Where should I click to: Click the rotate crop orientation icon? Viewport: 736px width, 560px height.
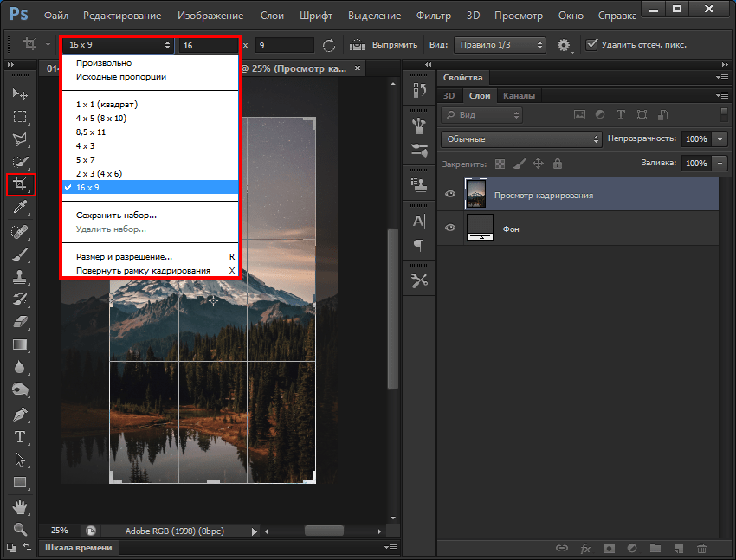[x=329, y=45]
